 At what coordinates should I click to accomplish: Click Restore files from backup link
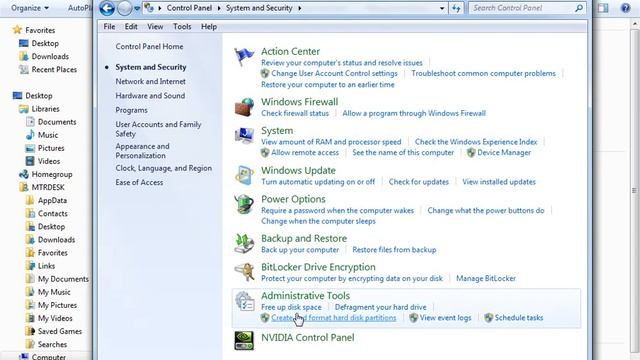394,249
